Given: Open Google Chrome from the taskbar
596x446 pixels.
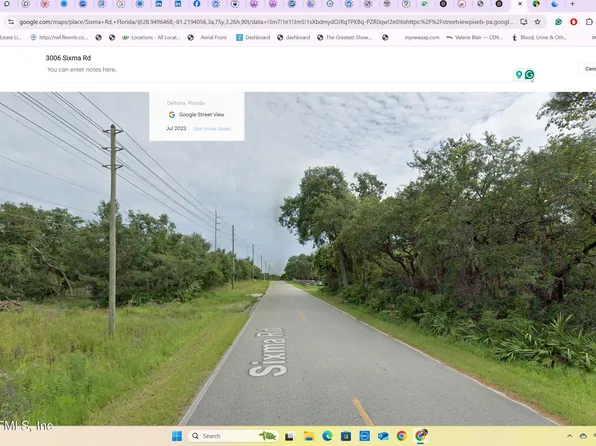Looking at the screenshot, I should (x=402, y=436).
